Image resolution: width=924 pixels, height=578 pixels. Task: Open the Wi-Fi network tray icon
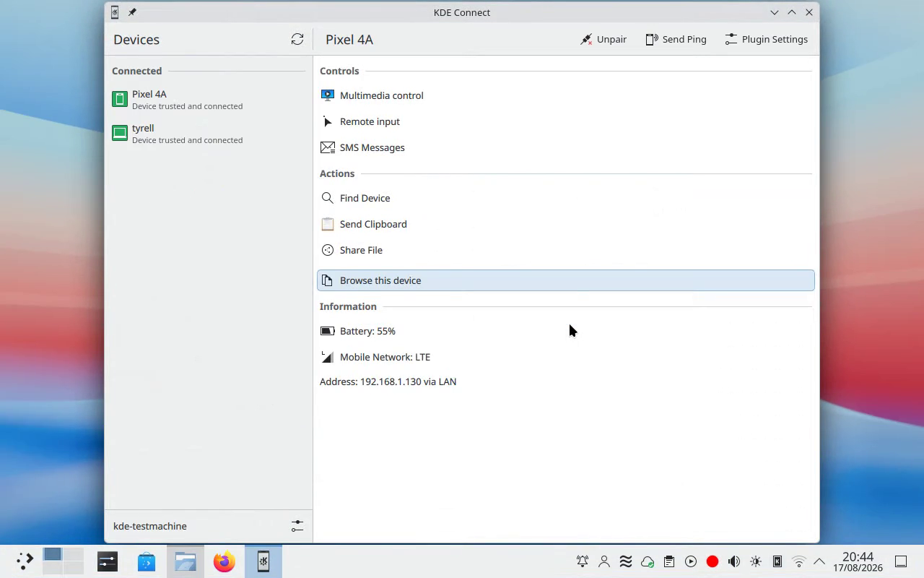point(799,561)
